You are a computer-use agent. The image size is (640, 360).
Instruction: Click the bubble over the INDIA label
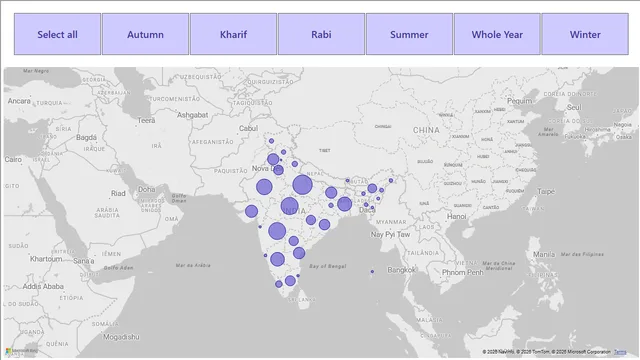[289, 206]
